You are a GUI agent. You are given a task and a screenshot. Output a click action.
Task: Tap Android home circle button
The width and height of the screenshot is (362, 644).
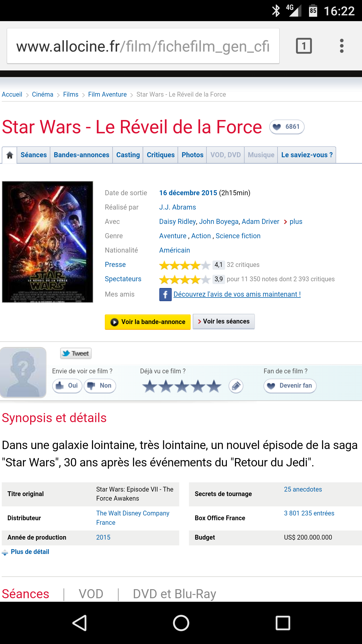click(x=181, y=623)
